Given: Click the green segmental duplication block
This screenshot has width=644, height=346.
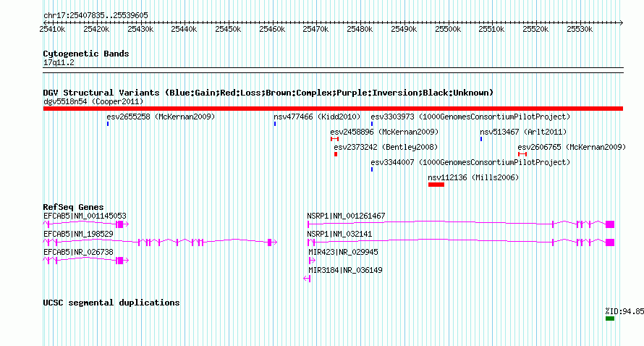Looking at the screenshot, I should coord(610,318).
